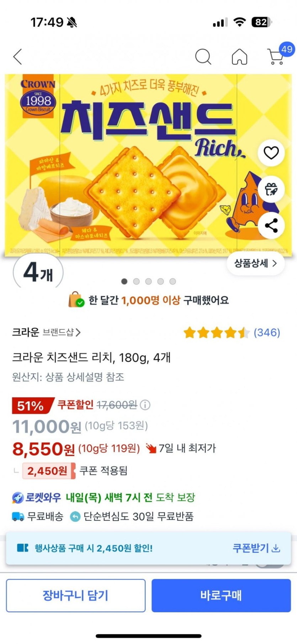
Task: Select the second image carousel dot
Action: (x=136, y=281)
